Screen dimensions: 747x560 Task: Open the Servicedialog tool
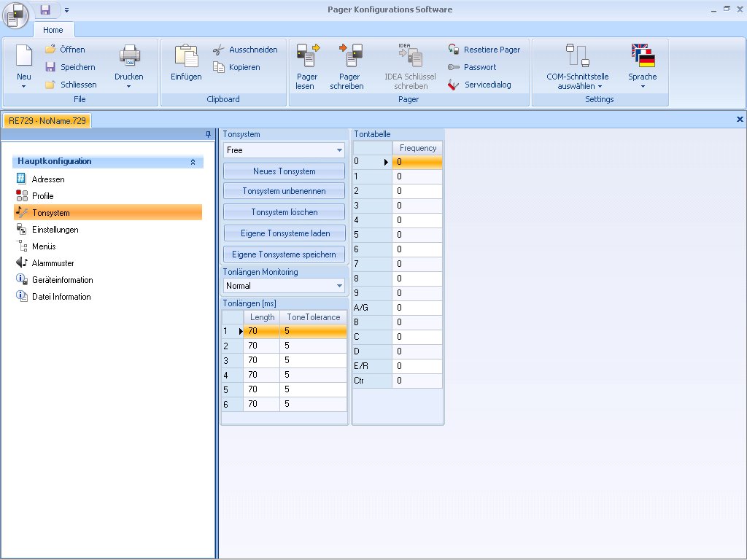[x=454, y=85]
